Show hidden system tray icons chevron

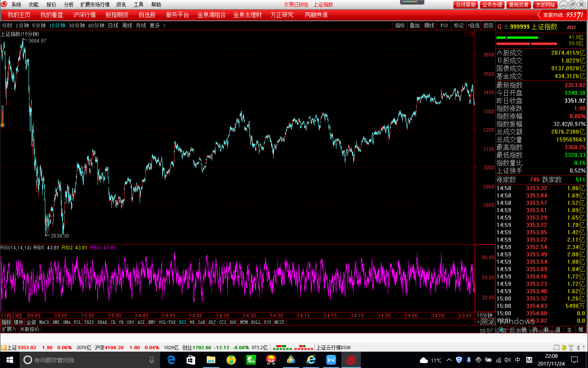click(x=449, y=360)
